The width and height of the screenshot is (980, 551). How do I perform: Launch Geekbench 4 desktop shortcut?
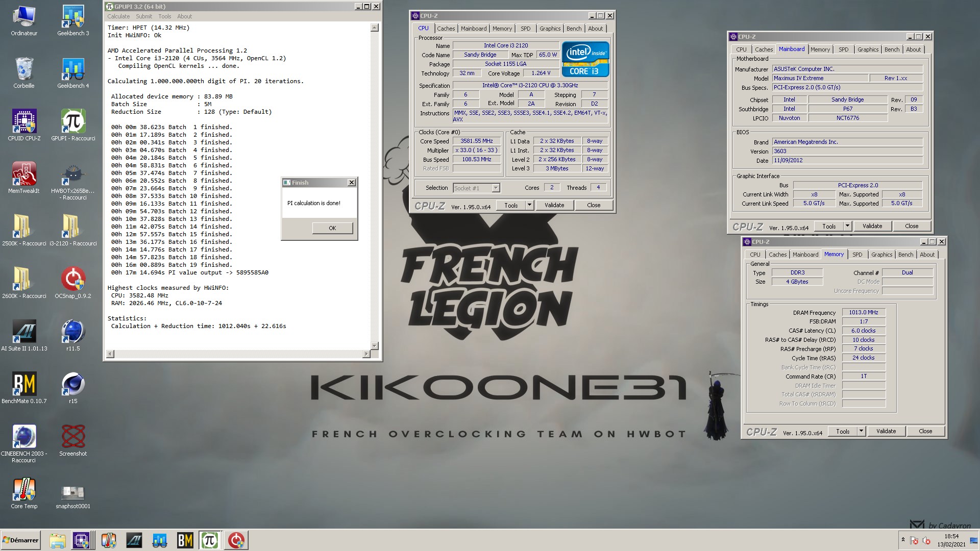point(73,73)
